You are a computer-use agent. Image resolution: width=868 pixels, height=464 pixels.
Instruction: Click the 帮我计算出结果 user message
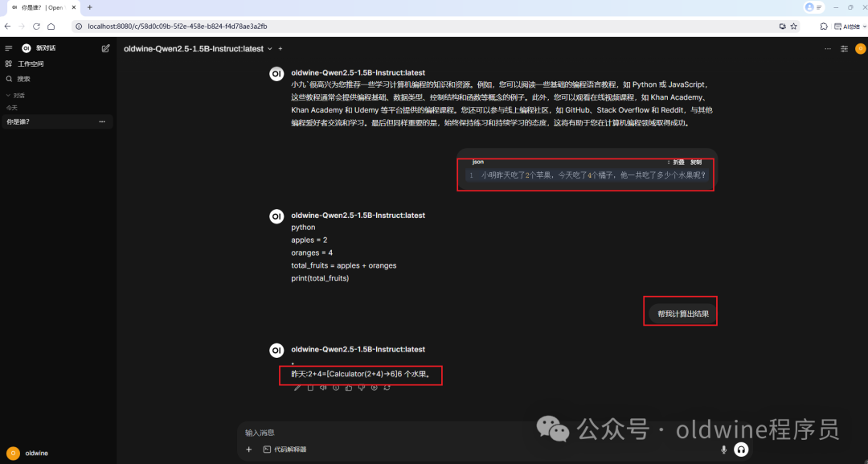[x=683, y=314]
